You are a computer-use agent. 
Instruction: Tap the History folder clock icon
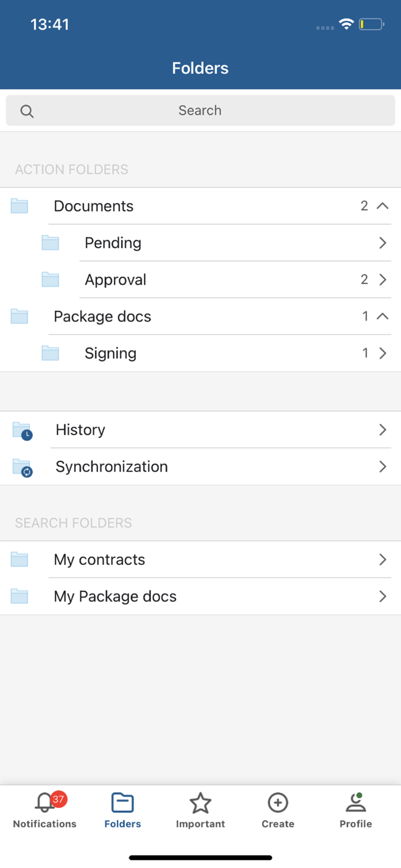[x=22, y=431]
